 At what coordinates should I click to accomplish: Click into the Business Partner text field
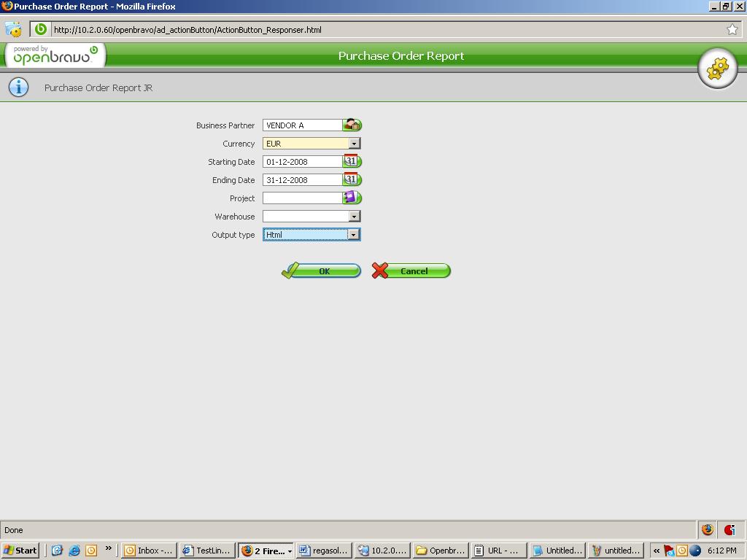(x=302, y=125)
